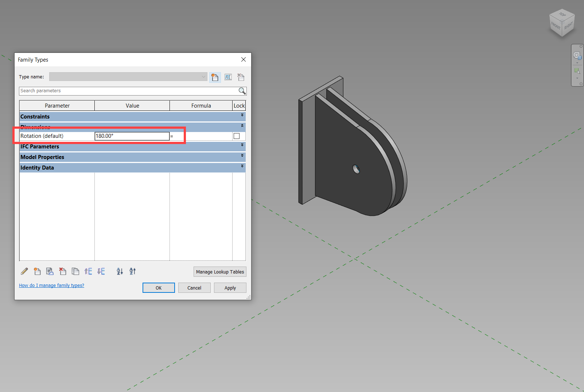Delete the selected parameter

pos(62,271)
